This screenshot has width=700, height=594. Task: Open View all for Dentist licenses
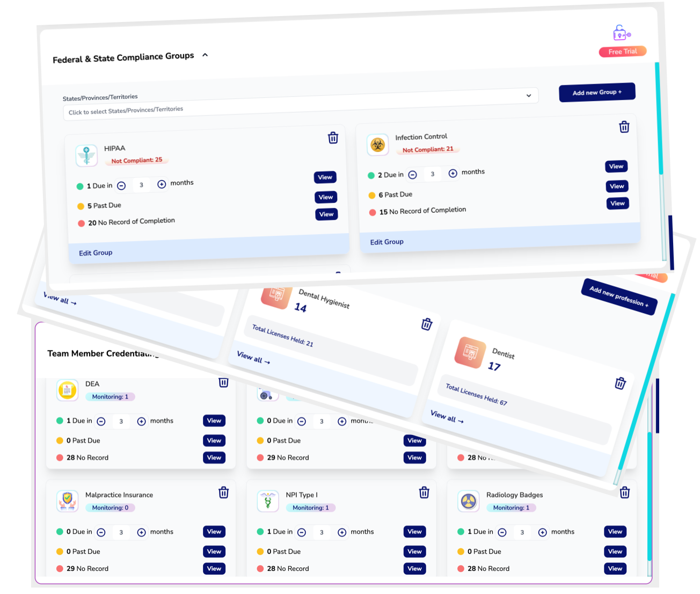[x=447, y=417]
